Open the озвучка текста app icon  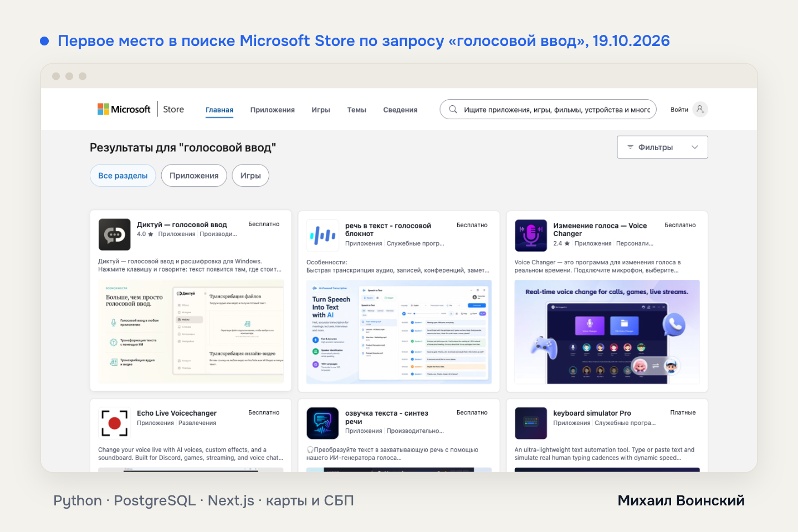[323, 423]
